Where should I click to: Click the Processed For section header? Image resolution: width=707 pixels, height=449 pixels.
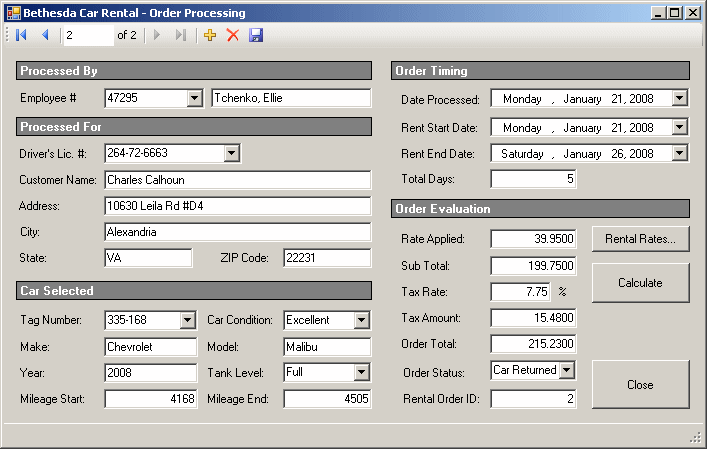194,127
